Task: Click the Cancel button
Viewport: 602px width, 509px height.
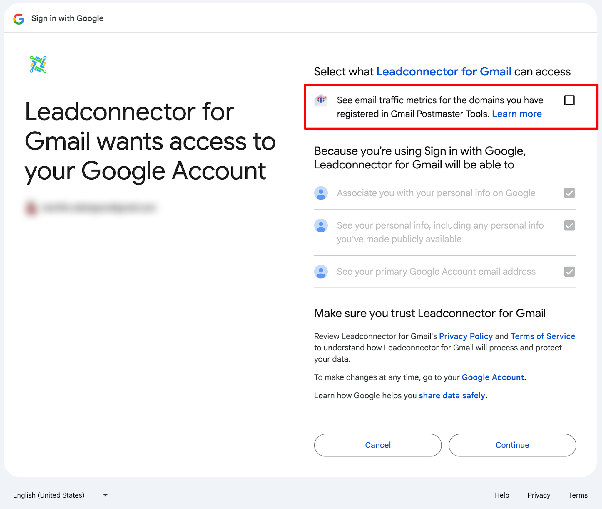Action: [378, 445]
